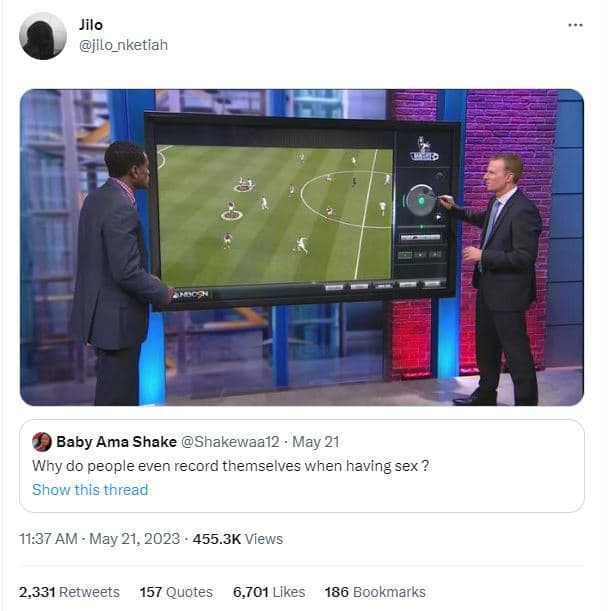615x611 pixels.
Task: Open the 157 Quotes list
Action: pos(176,592)
